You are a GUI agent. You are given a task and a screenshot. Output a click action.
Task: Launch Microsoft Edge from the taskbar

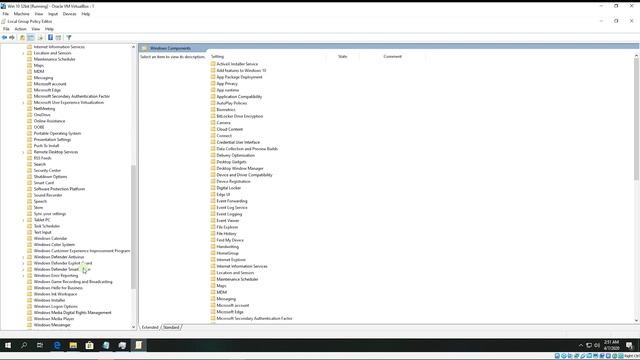point(57,345)
